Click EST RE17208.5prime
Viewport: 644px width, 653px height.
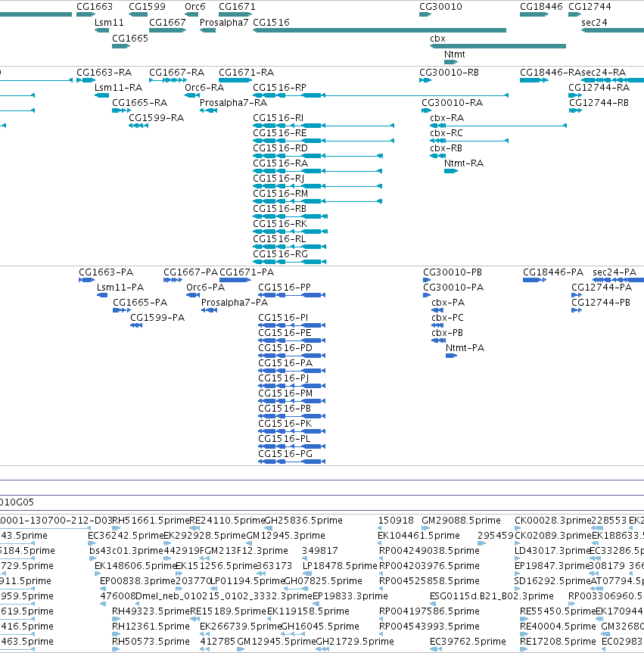[558, 642]
